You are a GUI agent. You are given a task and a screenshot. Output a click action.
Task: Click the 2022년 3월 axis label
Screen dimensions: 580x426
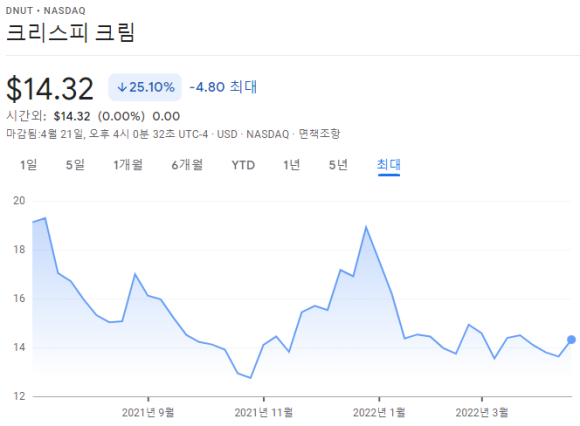click(482, 412)
